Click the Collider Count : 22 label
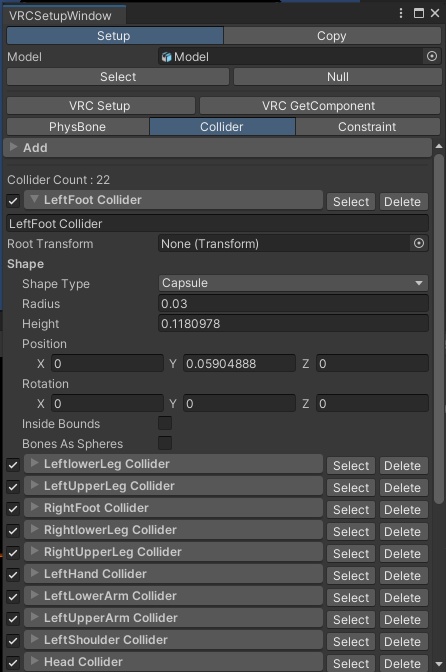Image resolution: width=446 pixels, height=672 pixels. (x=59, y=180)
